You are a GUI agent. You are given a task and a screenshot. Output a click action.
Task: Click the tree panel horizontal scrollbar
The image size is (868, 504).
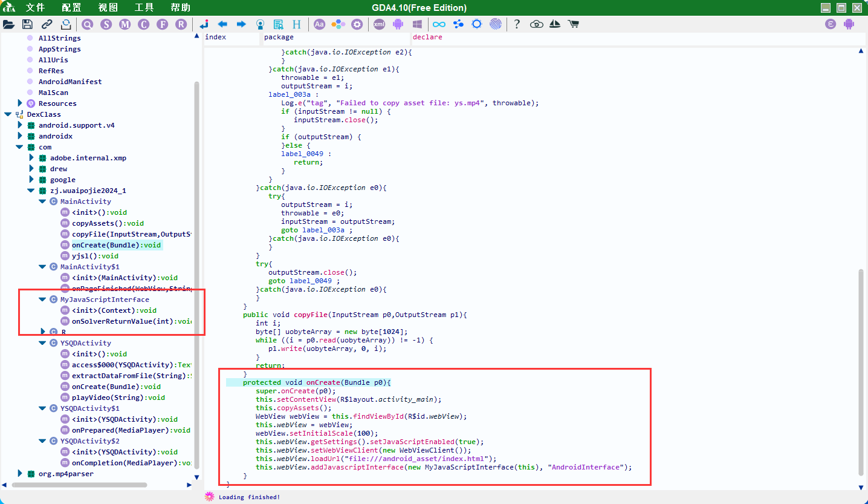click(x=79, y=485)
